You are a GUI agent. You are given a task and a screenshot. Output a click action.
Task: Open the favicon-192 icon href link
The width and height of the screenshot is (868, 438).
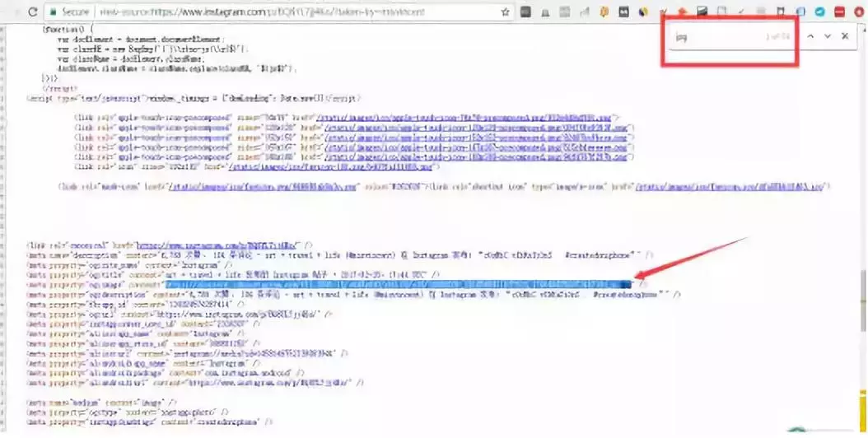coord(330,167)
